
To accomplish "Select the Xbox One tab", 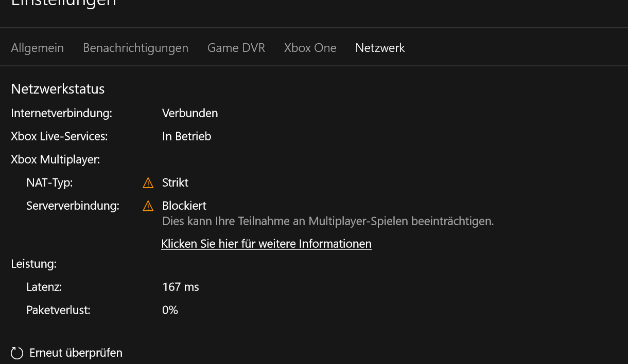I will pos(310,48).
